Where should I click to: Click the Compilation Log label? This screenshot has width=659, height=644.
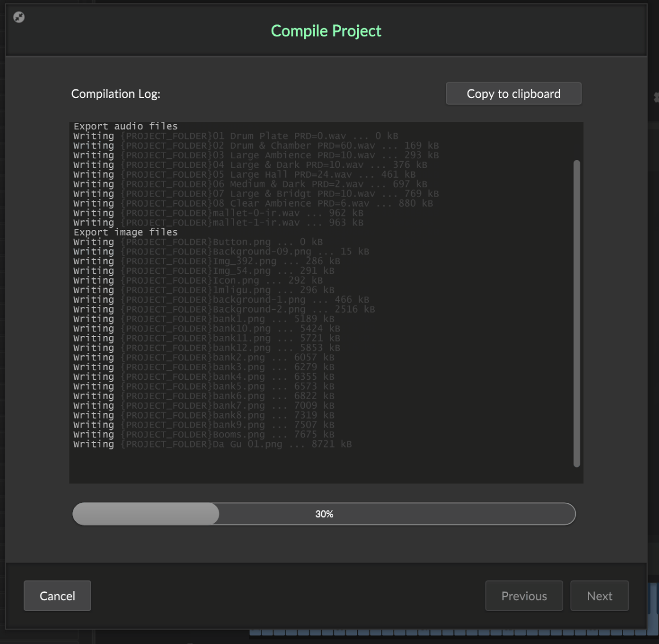116,94
